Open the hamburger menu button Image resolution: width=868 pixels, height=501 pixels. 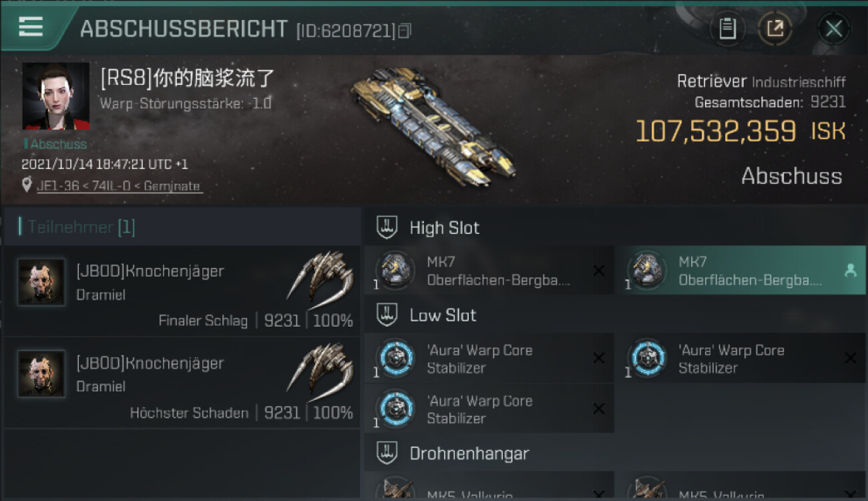tap(31, 27)
